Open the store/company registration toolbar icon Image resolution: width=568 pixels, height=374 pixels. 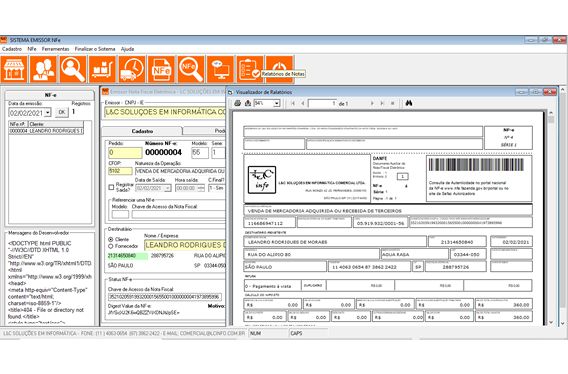point(14,69)
